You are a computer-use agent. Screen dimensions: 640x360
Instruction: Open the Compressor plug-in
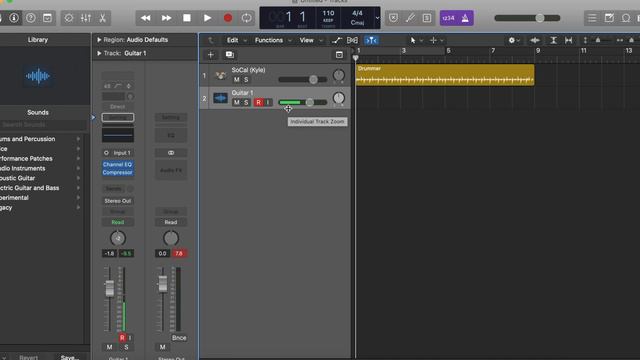(118, 172)
